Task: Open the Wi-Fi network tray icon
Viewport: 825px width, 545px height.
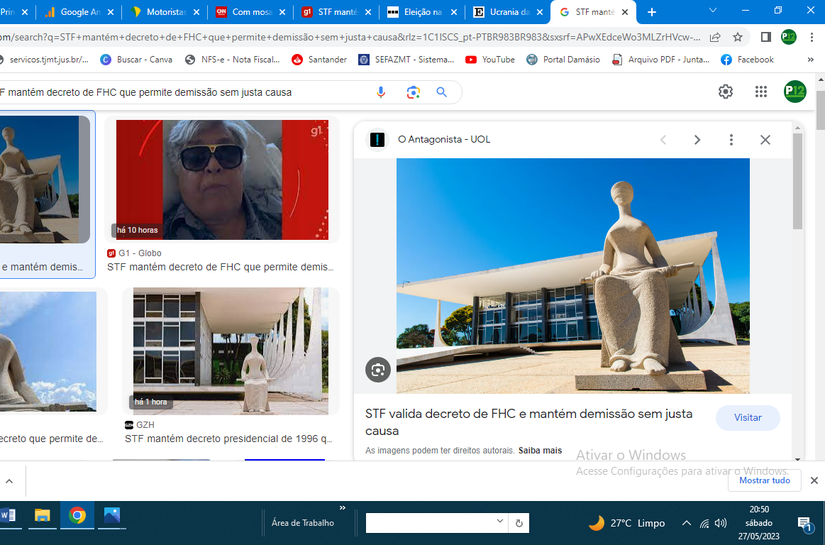Action: 705,523
